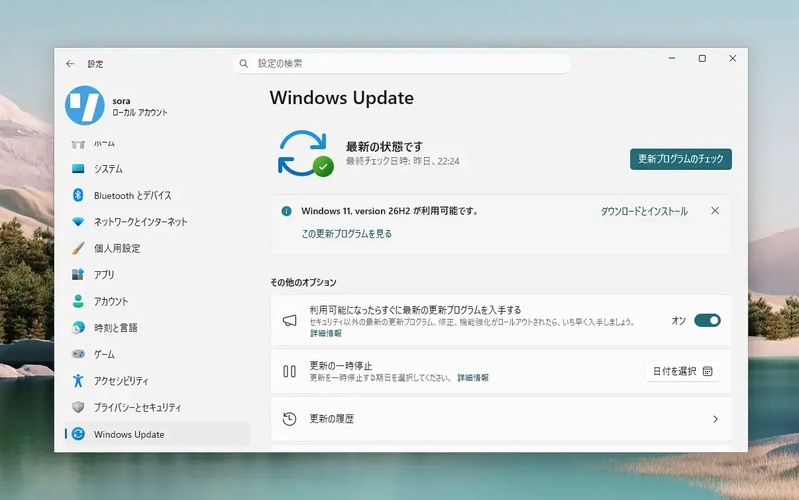Click the その他のオプション heading

click(303, 282)
